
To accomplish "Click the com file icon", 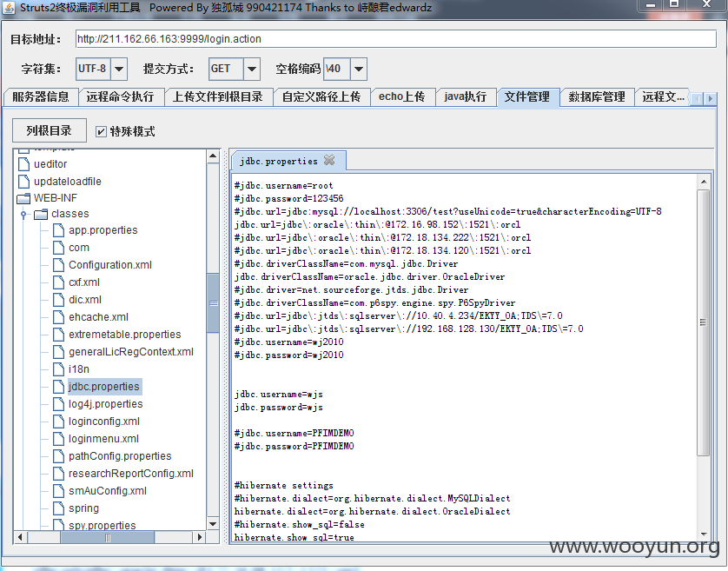I will pos(58,247).
